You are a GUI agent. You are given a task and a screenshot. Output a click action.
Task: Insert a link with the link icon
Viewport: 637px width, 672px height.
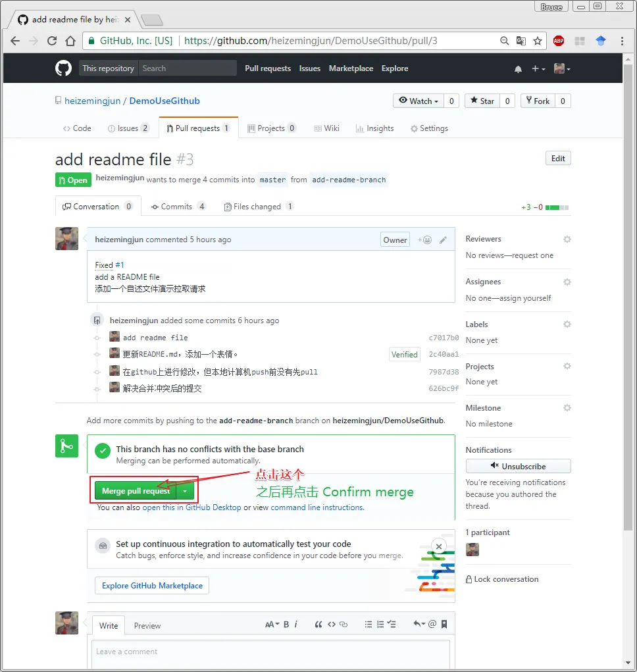(x=344, y=625)
